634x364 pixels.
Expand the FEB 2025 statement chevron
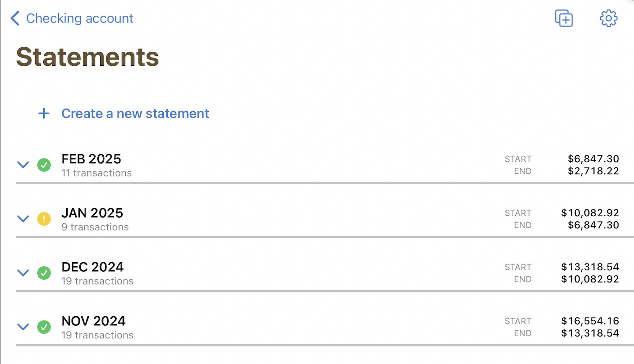[x=23, y=165]
